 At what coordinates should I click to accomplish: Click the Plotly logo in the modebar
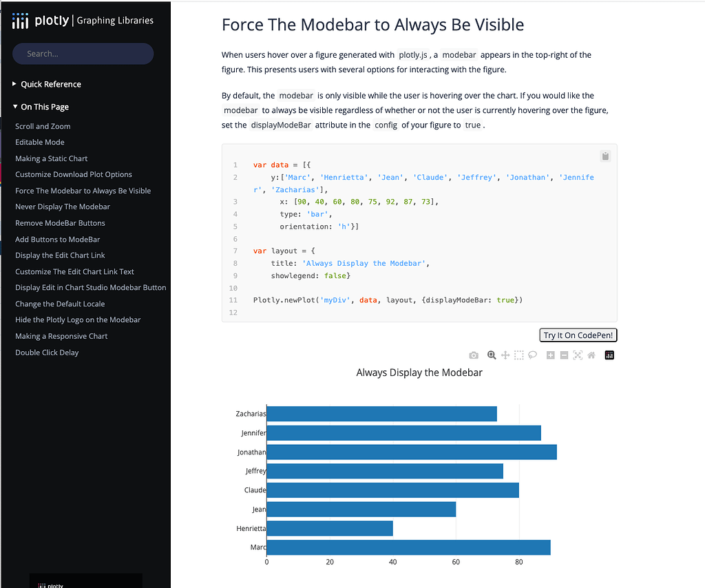point(609,355)
